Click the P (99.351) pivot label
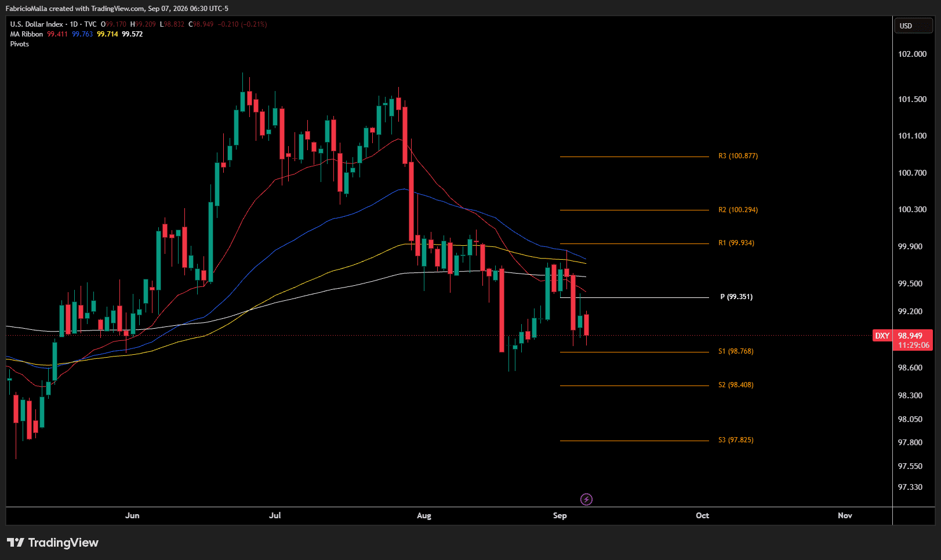 736,297
